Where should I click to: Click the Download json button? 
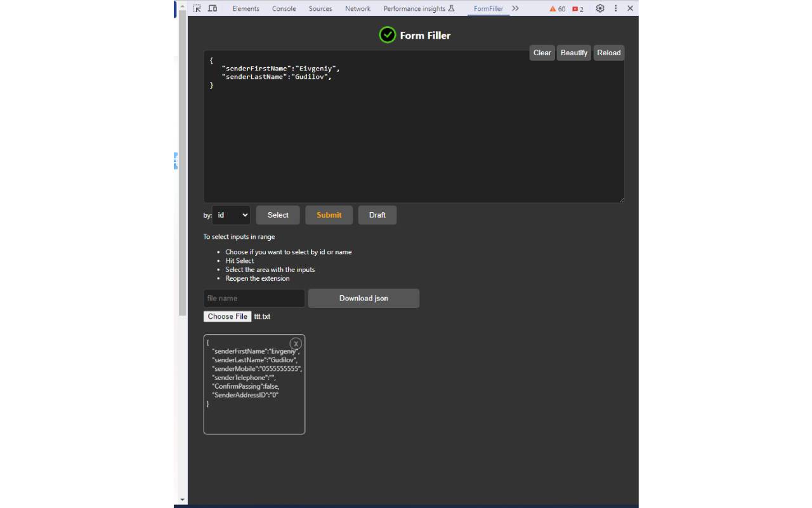pos(363,298)
